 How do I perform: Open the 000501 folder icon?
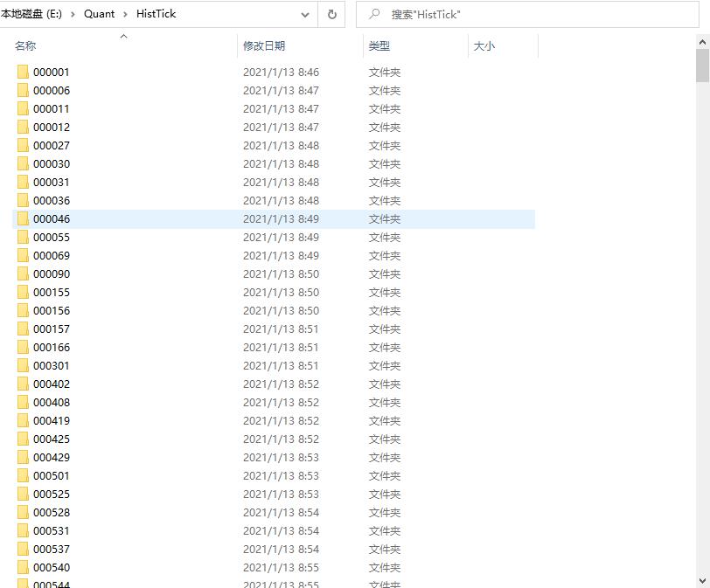coord(22,475)
